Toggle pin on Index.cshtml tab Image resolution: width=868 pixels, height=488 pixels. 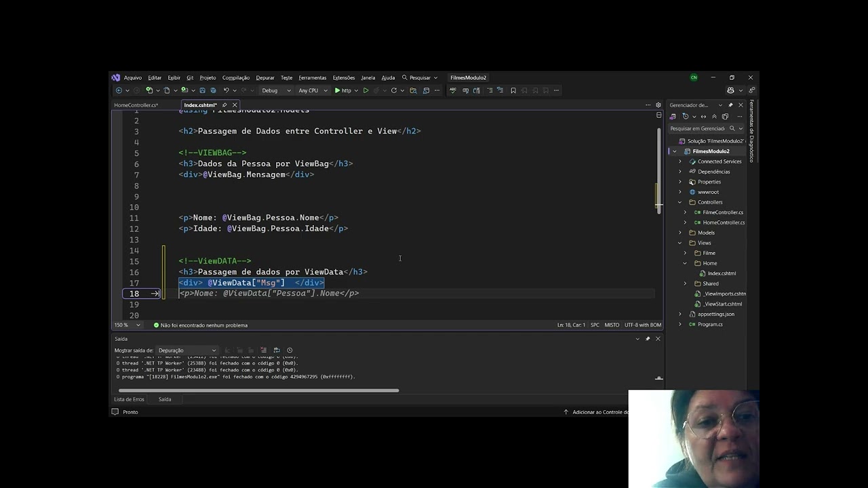[x=224, y=105]
